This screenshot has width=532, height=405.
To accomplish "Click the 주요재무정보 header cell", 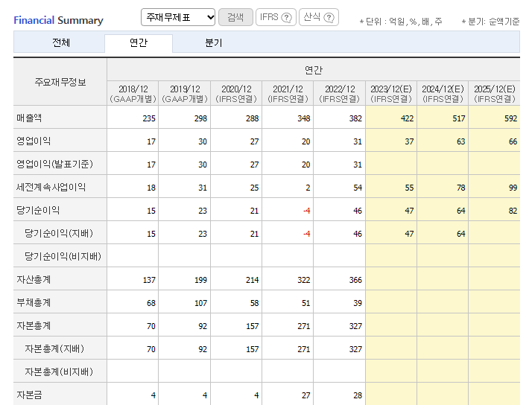I will tap(60, 82).
